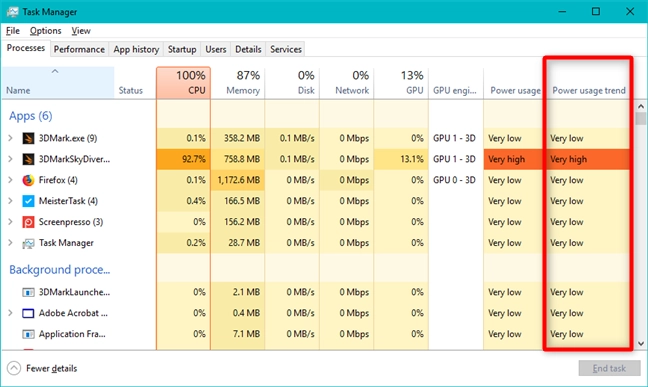Click the Screenpresso red icon
Screen dimensions: 648x387
point(28,222)
